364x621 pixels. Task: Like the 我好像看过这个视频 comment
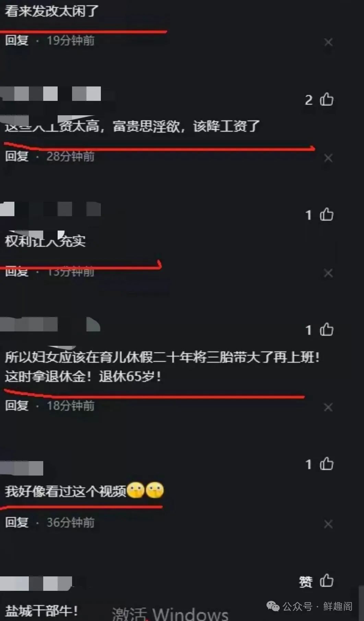[327, 464]
